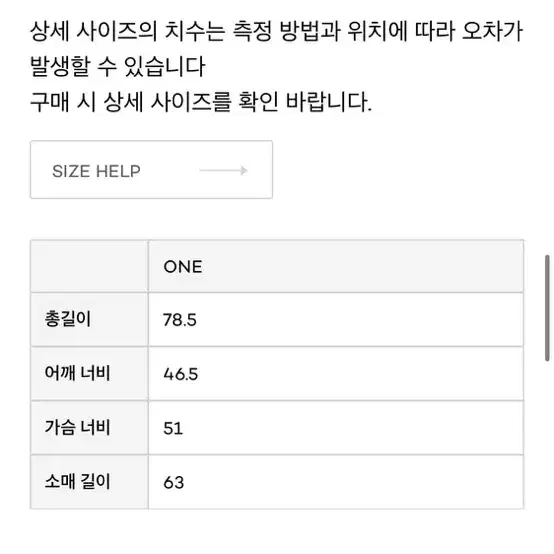Click the blank area right of 78.5
The image size is (554, 554).
pos(359,320)
